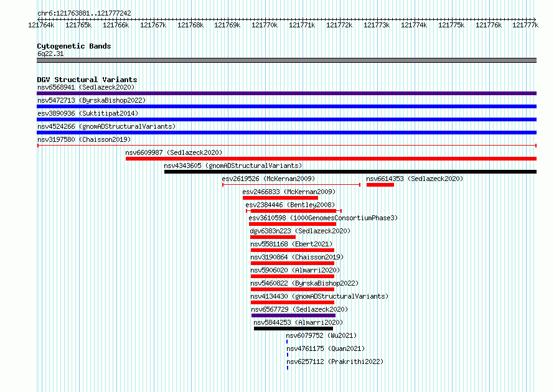Open nsv5472713 (ByrskaBishop2022) label
The height and width of the screenshot is (392, 554).
pyautogui.click(x=92, y=100)
